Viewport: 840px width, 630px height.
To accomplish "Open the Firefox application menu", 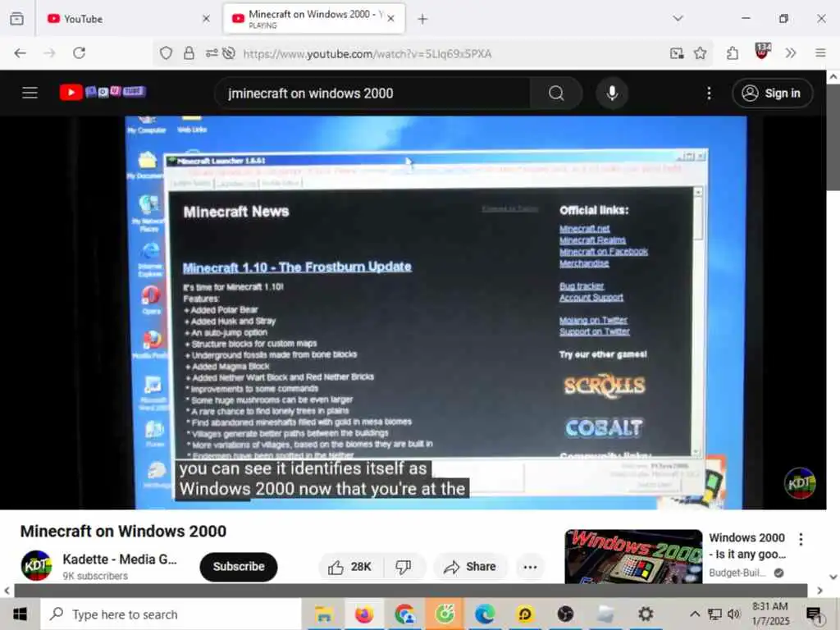I will point(820,53).
